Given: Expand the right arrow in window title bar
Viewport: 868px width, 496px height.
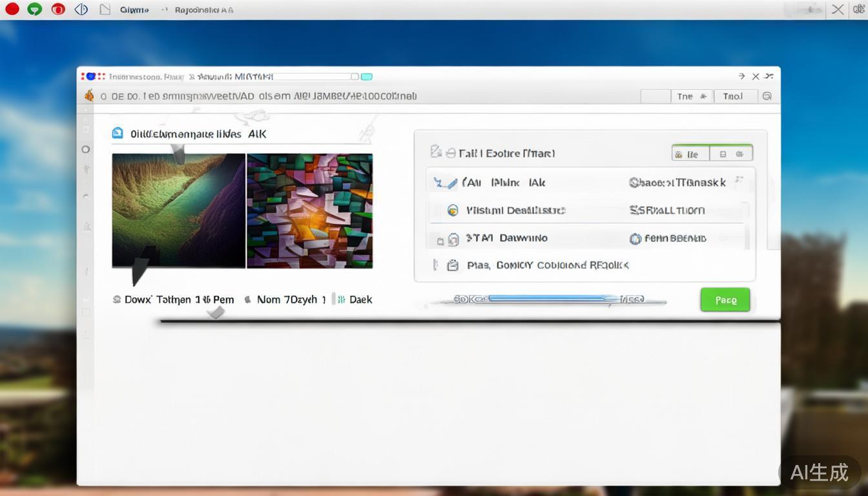Looking at the screenshot, I should (x=742, y=76).
